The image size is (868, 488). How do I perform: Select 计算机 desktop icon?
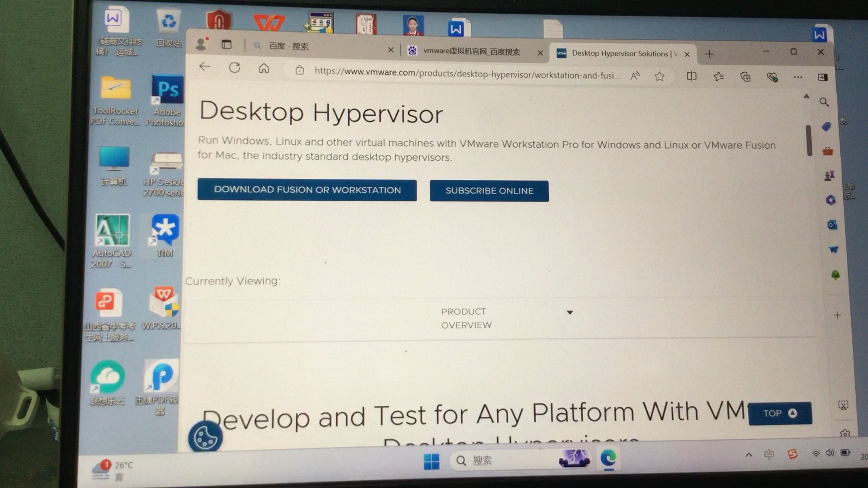(x=114, y=166)
